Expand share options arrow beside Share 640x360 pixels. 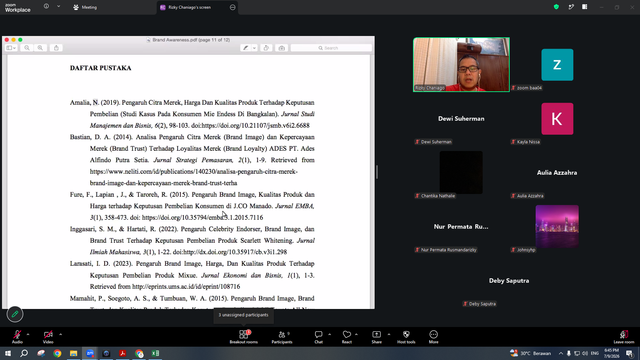[389, 334]
